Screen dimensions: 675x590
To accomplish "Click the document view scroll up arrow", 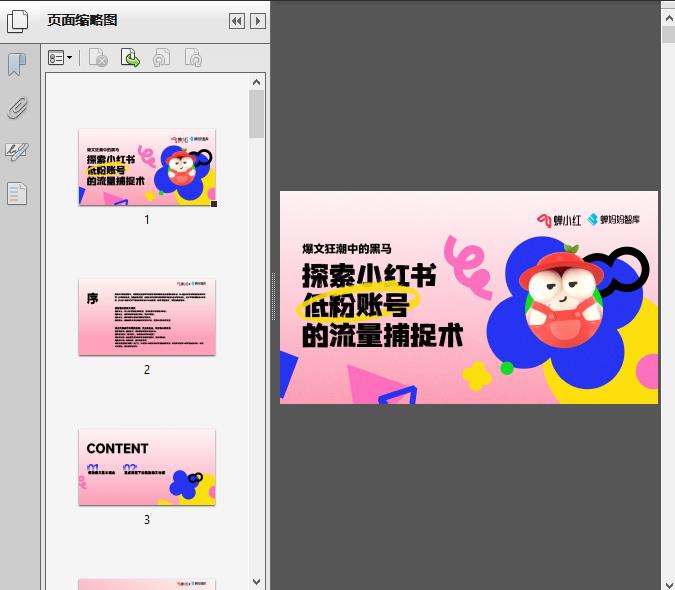I will pos(669,19).
